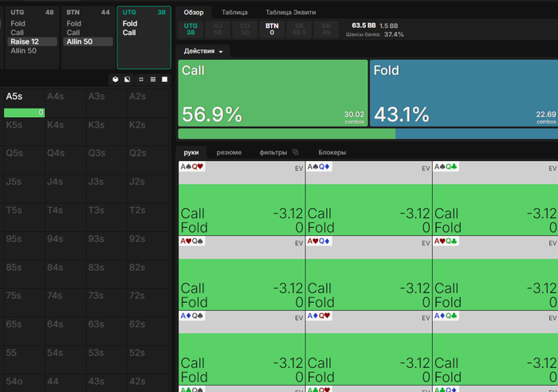558x392 pixels.
Task: Open the A♥Q♦ hand card
Action: (x=368, y=272)
